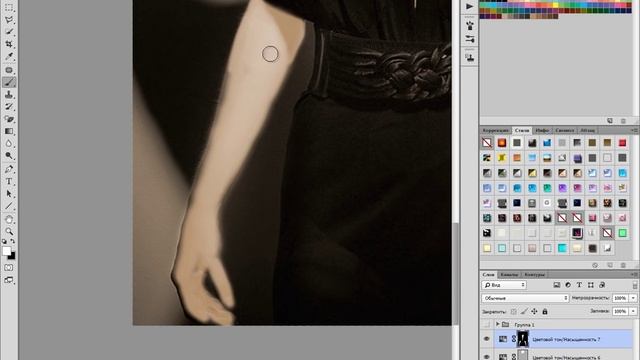The height and width of the screenshot is (360, 640).
Task: Select the Quick Selection tool
Action: (9, 32)
